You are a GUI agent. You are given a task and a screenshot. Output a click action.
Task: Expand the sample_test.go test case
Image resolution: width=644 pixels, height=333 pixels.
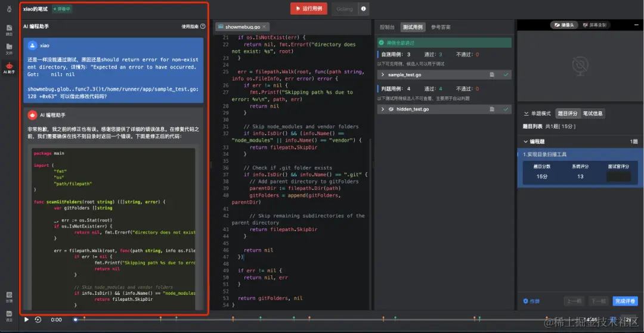[383, 74]
